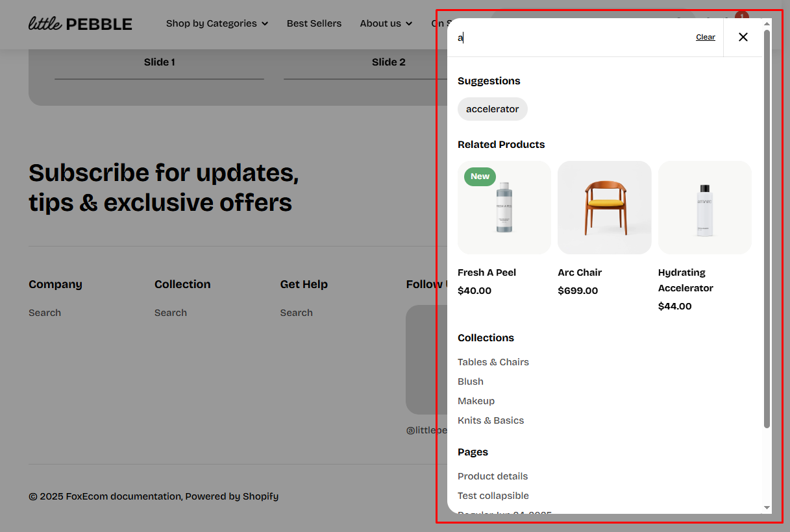Image resolution: width=790 pixels, height=532 pixels.
Task: Click the little PEBBLE logo
Action: tap(80, 24)
